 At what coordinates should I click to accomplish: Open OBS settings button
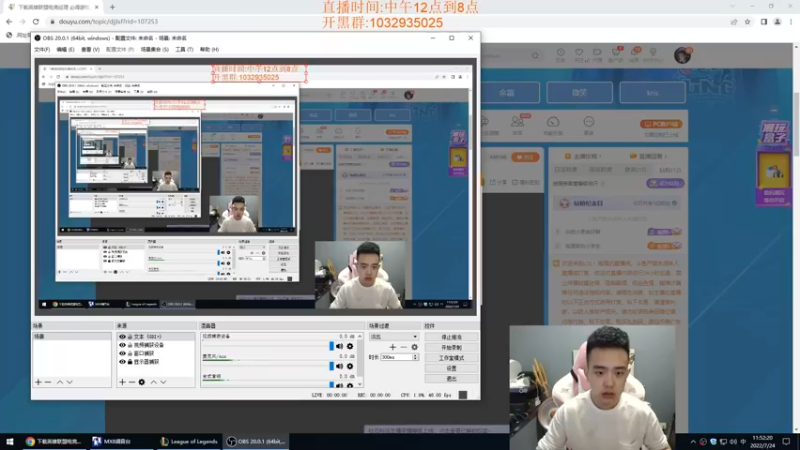(451, 368)
